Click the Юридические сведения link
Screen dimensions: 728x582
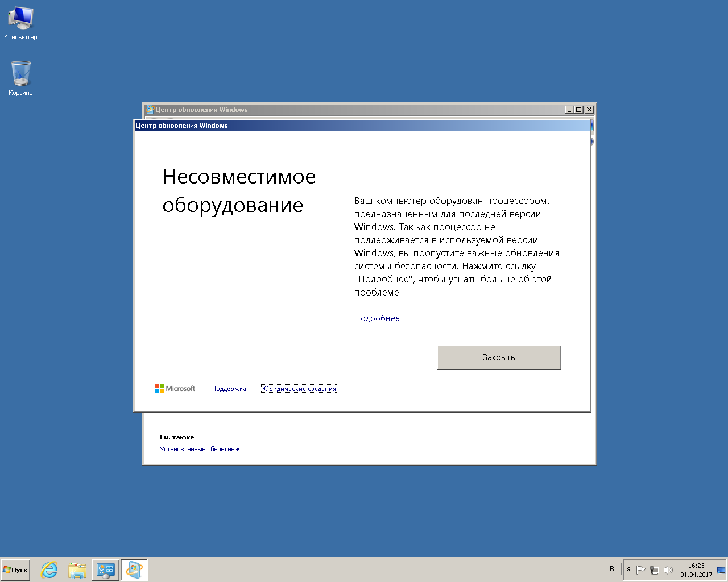click(299, 389)
